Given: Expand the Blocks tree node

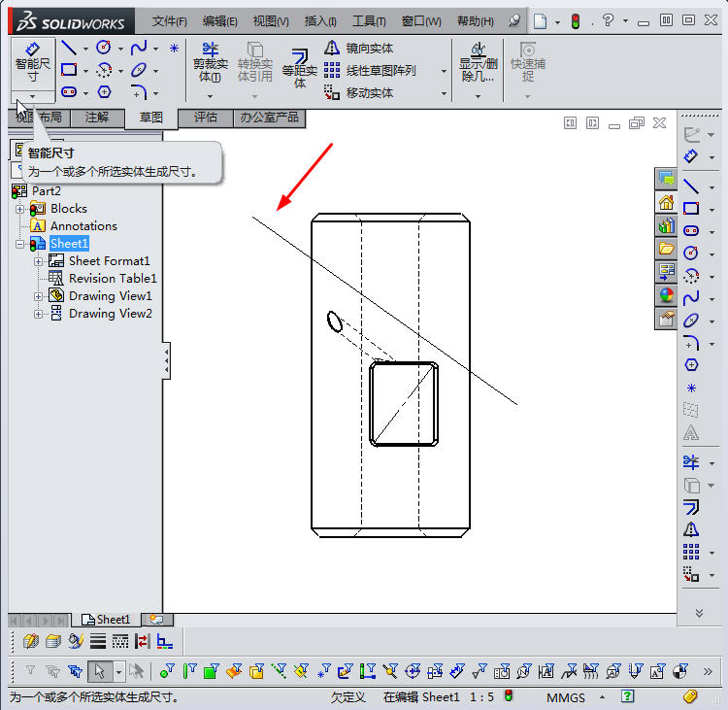Looking at the screenshot, I should [x=19, y=209].
